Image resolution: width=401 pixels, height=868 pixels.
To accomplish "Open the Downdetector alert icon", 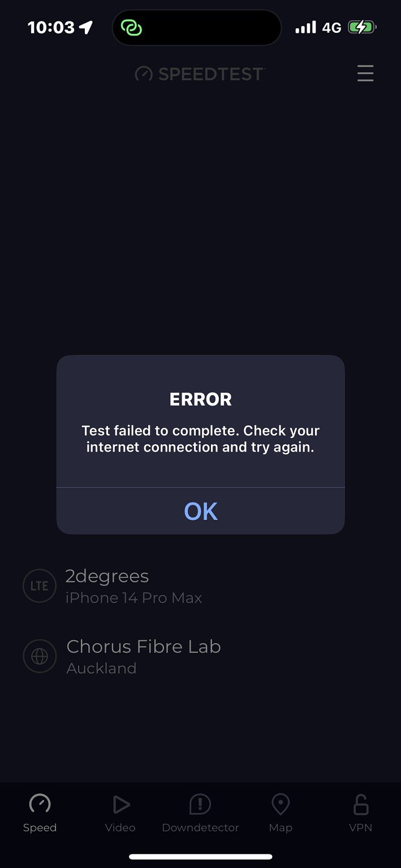I will pos(200,804).
